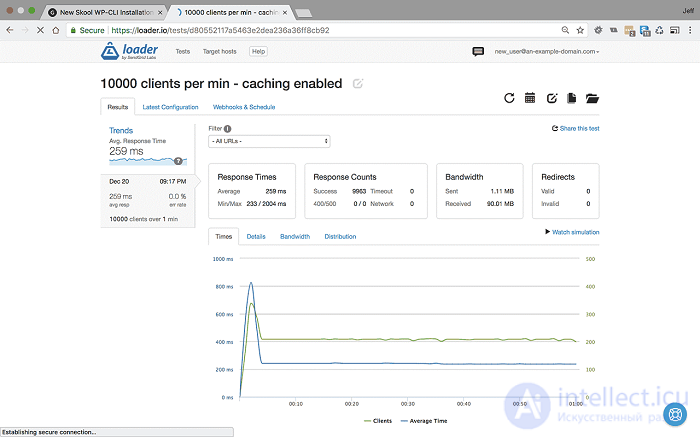The height and width of the screenshot is (437, 700).
Task: Close the New Skool WP-CLI tab
Action: [x=160, y=12]
